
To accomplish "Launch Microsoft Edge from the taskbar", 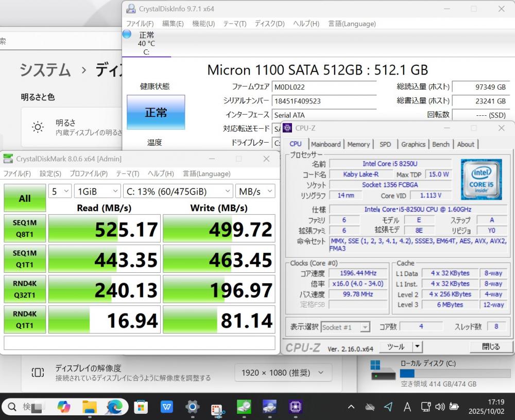I will 114,407.
